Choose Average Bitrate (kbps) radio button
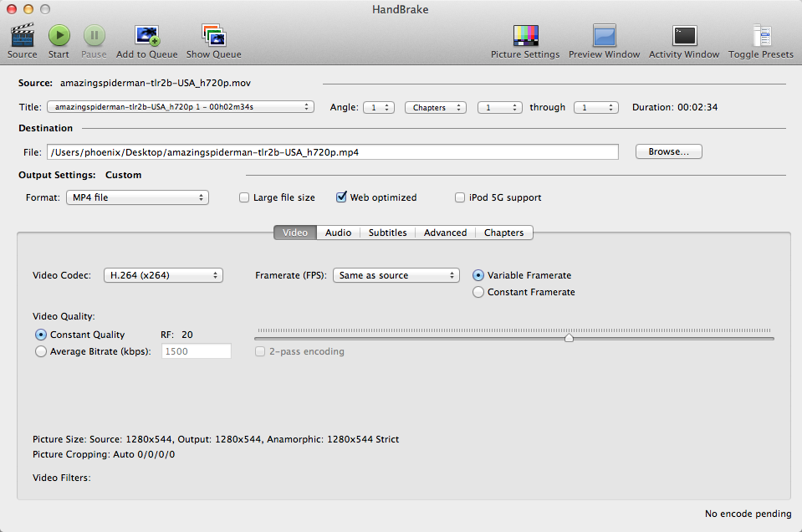Image resolution: width=802 pixels, height=532 pixels. [x=41, y=351]
